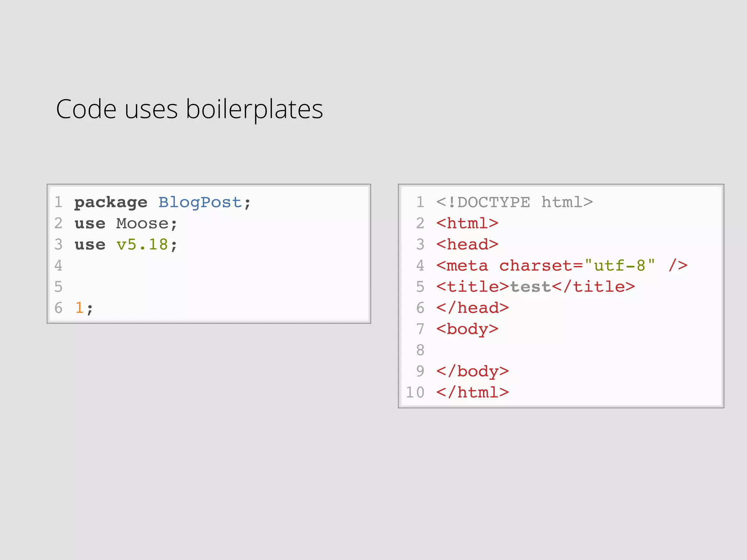Select the 'use v5.18;' line
Image resolution: width=747 pixels, height=560 pixels.
coord(126,245)
